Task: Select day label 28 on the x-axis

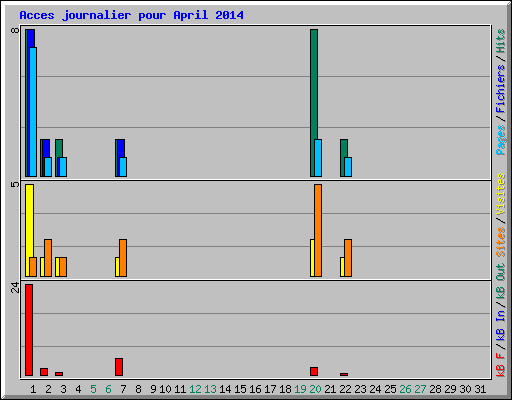Action: tap(435, 389)
